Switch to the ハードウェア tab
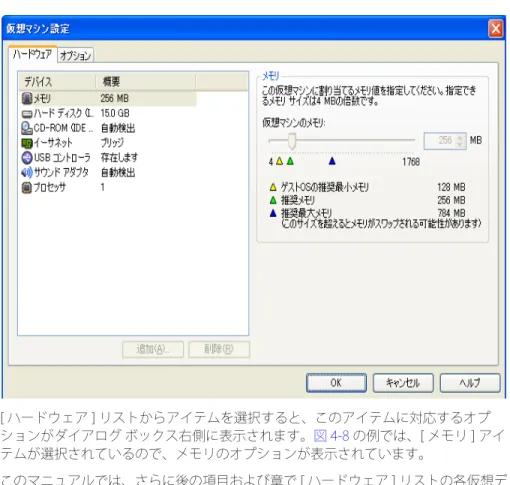The height and width of the screenshot is (485, 510). (33, 54)
